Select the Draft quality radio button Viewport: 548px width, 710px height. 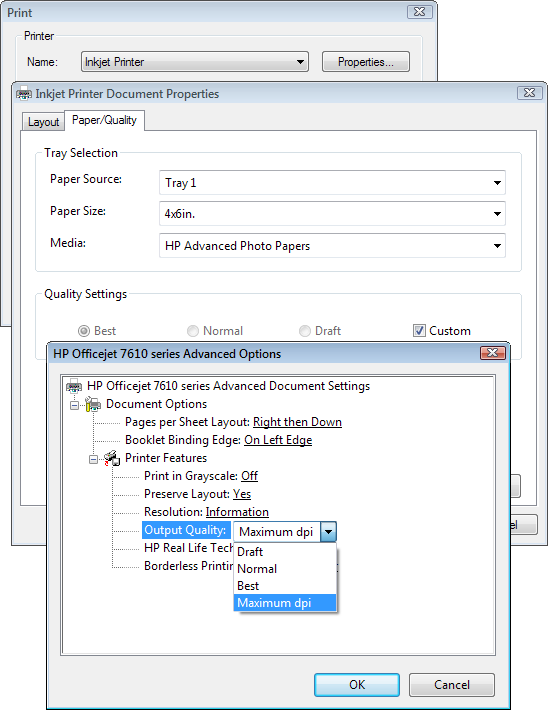[x=305, y=331]
